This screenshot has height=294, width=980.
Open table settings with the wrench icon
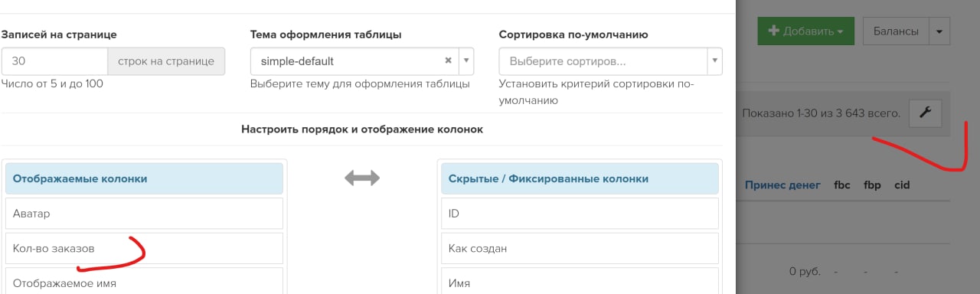click(x=925, y=113)
